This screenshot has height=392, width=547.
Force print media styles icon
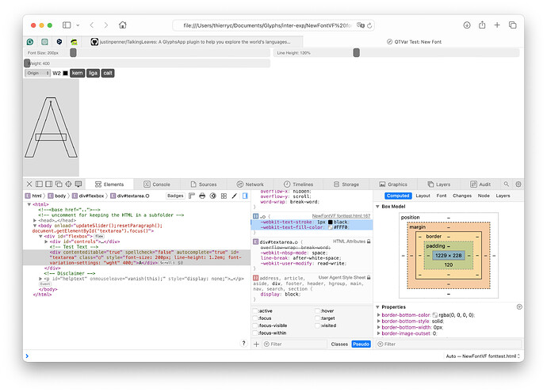tap(202, 196)
